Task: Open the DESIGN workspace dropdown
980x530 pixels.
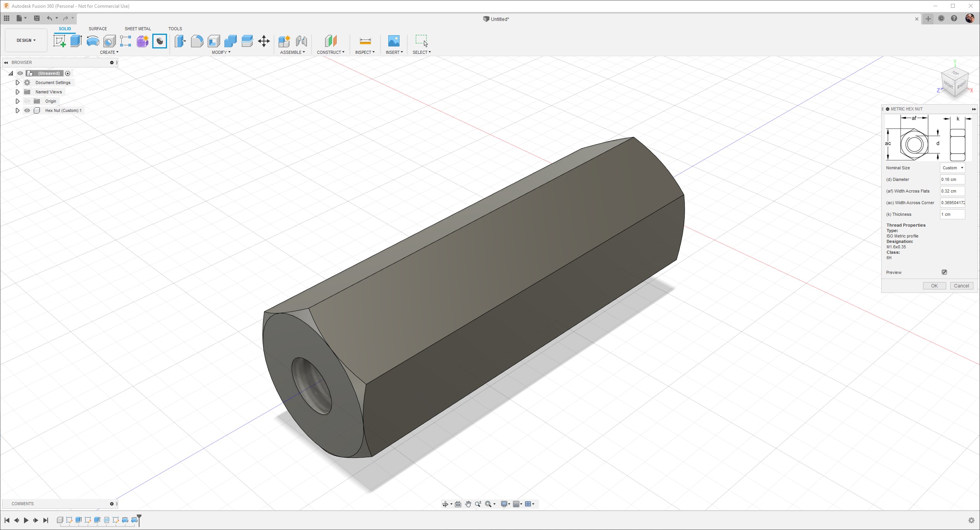Action: 26,40
